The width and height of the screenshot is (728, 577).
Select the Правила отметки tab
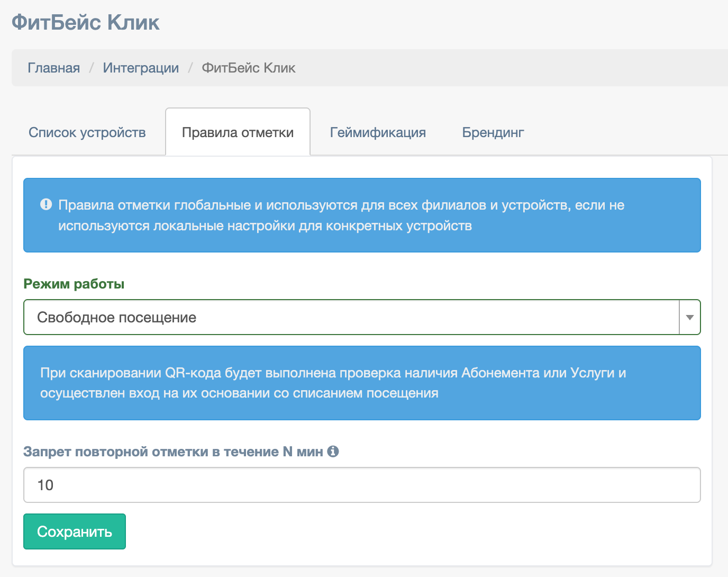[238, 132]
